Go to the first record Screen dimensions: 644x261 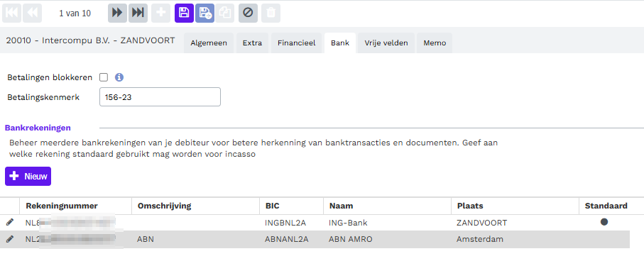click(x=11, y=13)
